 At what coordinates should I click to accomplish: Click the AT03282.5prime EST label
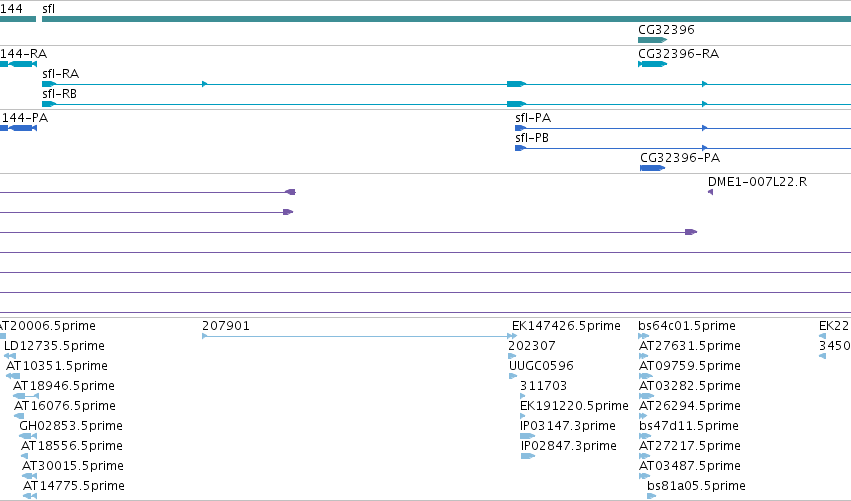[689, 386]
